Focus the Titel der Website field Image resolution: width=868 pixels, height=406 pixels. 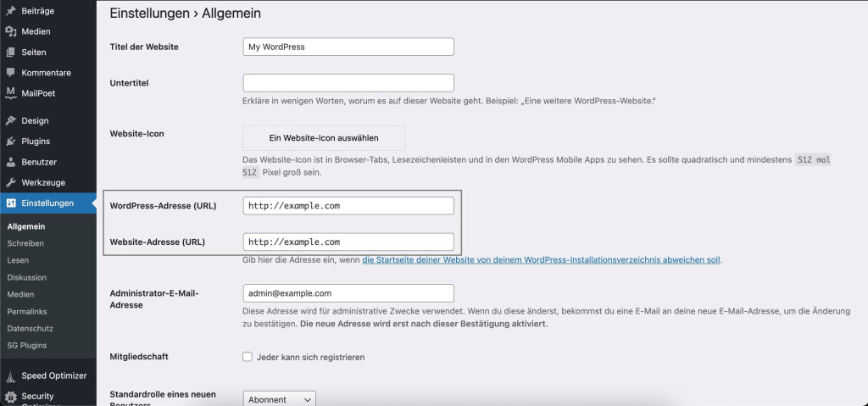point(348,47)
